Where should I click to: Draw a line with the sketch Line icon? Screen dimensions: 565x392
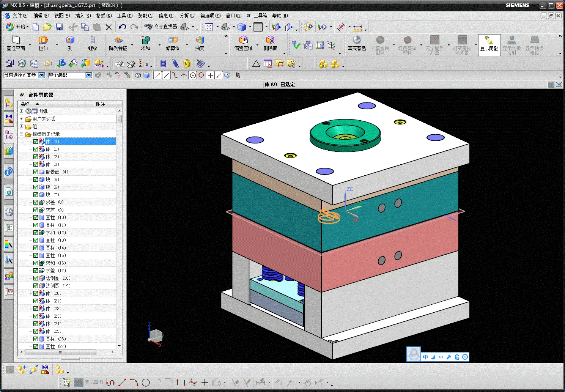(x=122, y=383)
